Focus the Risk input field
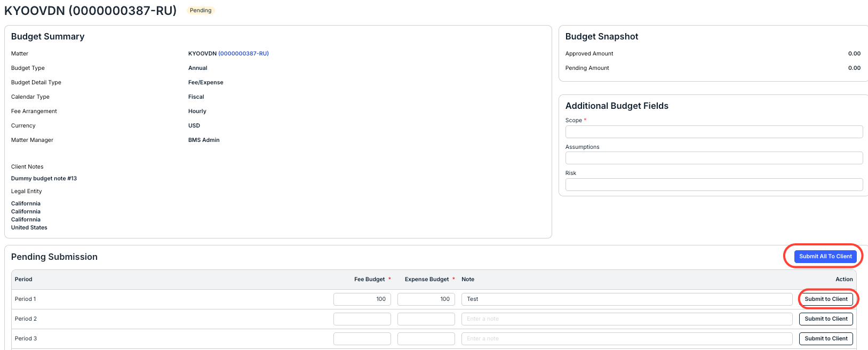Screen dimensions: 868x350 click(x=714, y=185)
